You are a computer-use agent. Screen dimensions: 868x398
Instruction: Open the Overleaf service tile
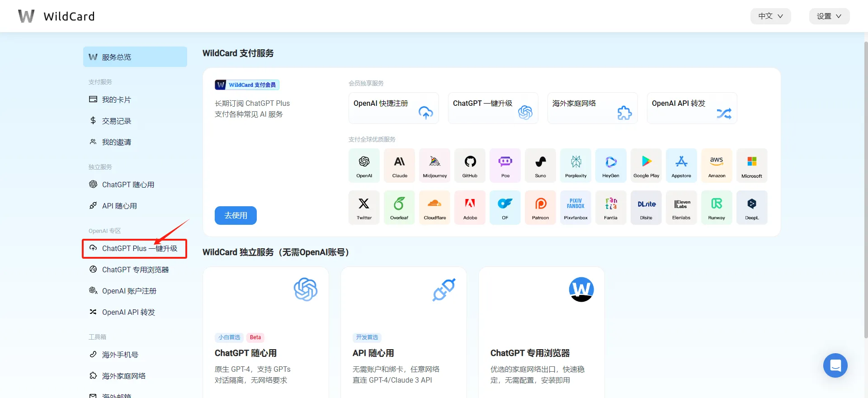[x=399, y=208]
